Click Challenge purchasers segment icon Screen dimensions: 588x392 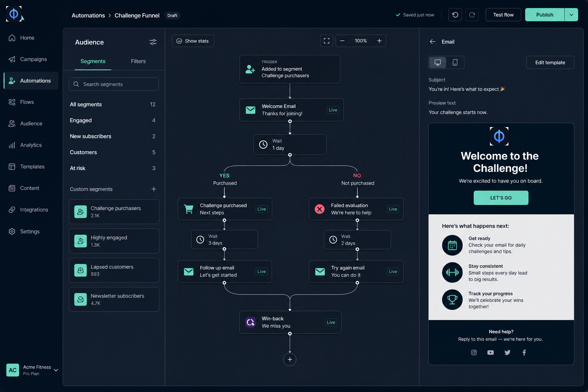pos(80,212)
